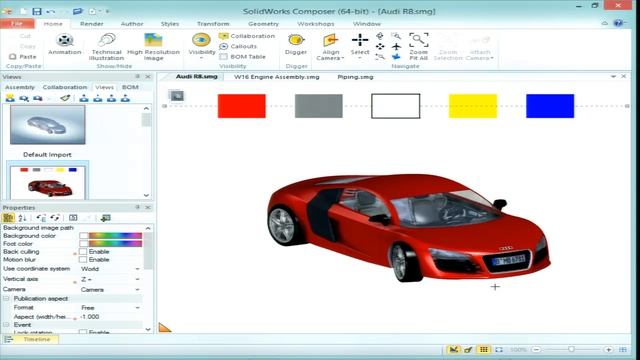Click the white color swatch
This screenshot has width=640, height=360.
[396, 106]
